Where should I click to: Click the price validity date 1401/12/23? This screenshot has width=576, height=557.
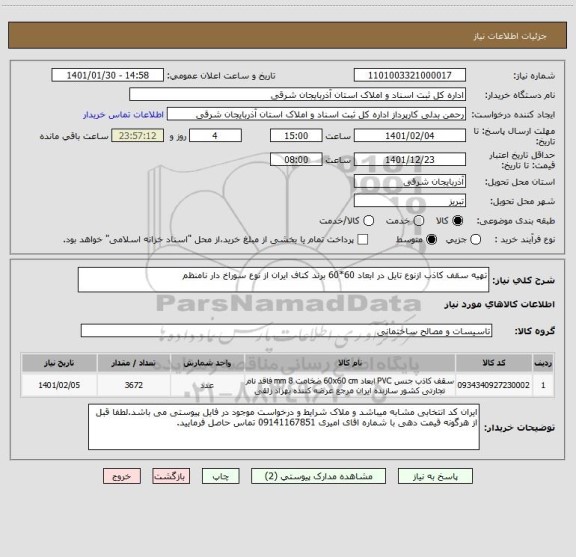[410, 159]
